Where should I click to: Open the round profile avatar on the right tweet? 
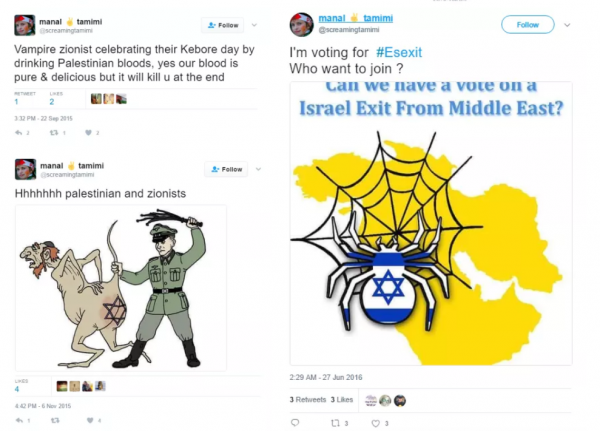[x=302, y=24]
